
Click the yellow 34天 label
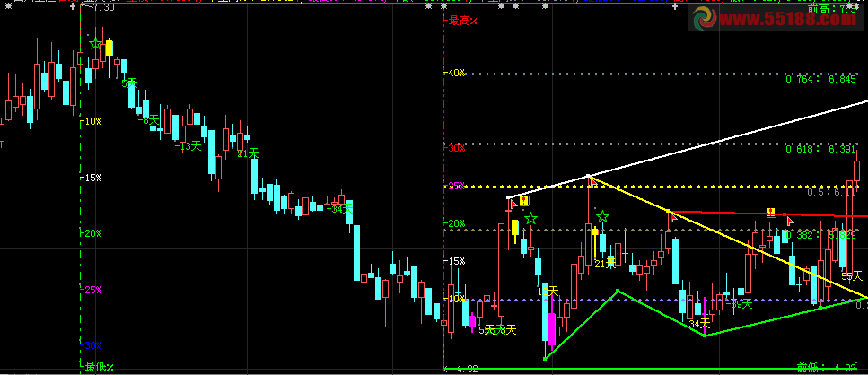[699, 322]
